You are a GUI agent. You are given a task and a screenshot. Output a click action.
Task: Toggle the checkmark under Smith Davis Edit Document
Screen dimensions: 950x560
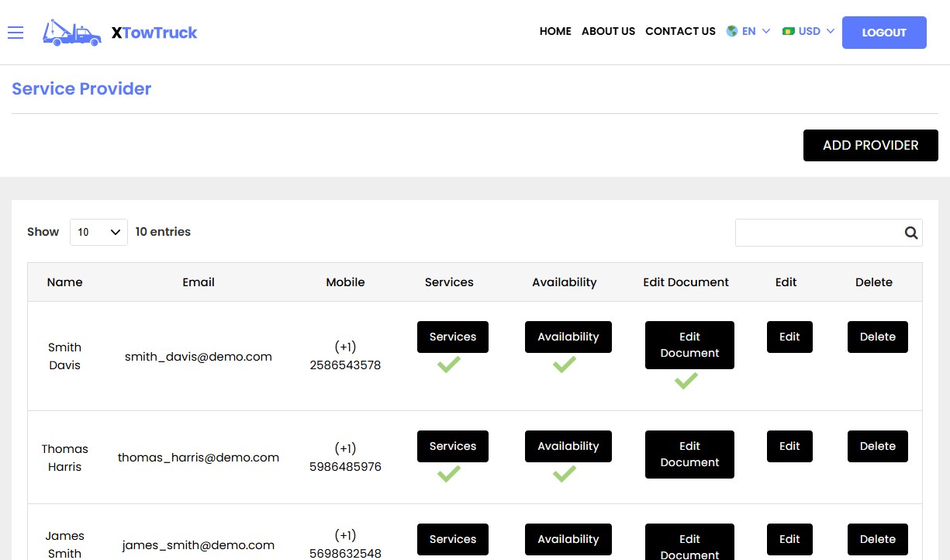pyautogui.click(x=686, y=381)
